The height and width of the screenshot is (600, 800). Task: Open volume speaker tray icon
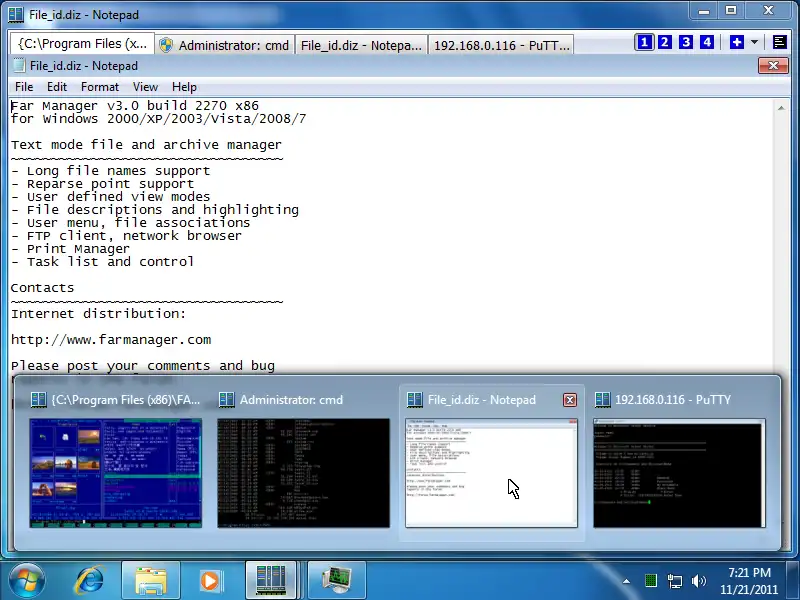(x=698, y=581)
